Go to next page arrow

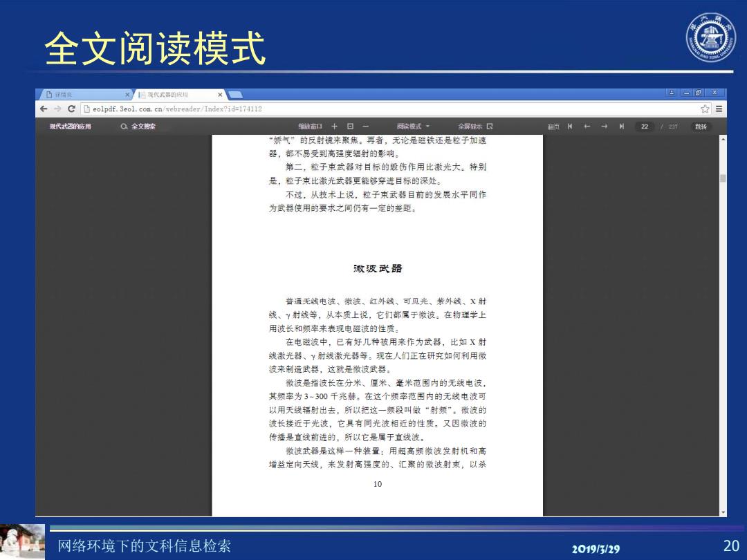[604, 127]
